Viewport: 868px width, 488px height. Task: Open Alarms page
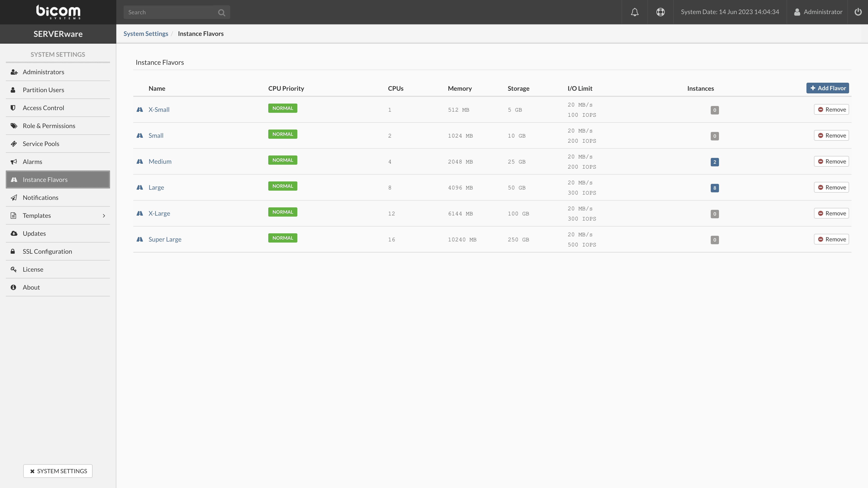tap(58, 162)
